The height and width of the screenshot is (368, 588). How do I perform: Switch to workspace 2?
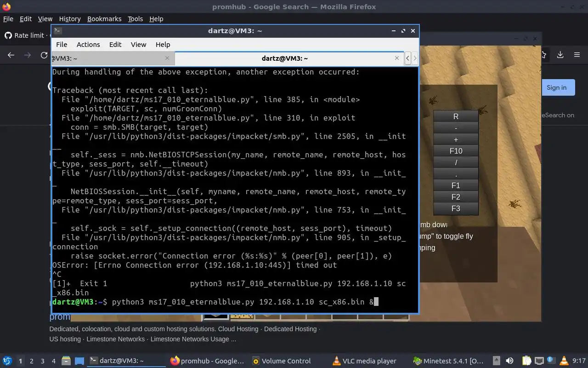click(x=31, y=361)
